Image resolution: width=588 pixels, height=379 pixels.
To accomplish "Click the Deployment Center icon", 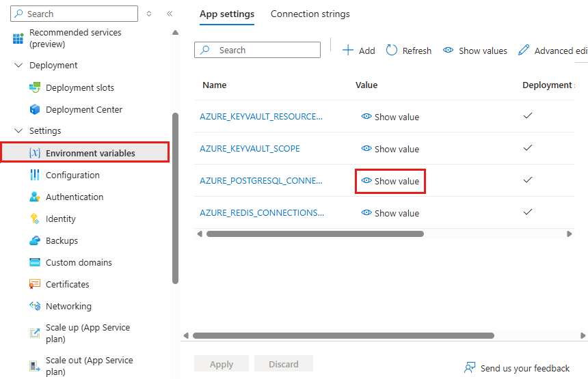I will pyautogui.click(x=35, y=109).
